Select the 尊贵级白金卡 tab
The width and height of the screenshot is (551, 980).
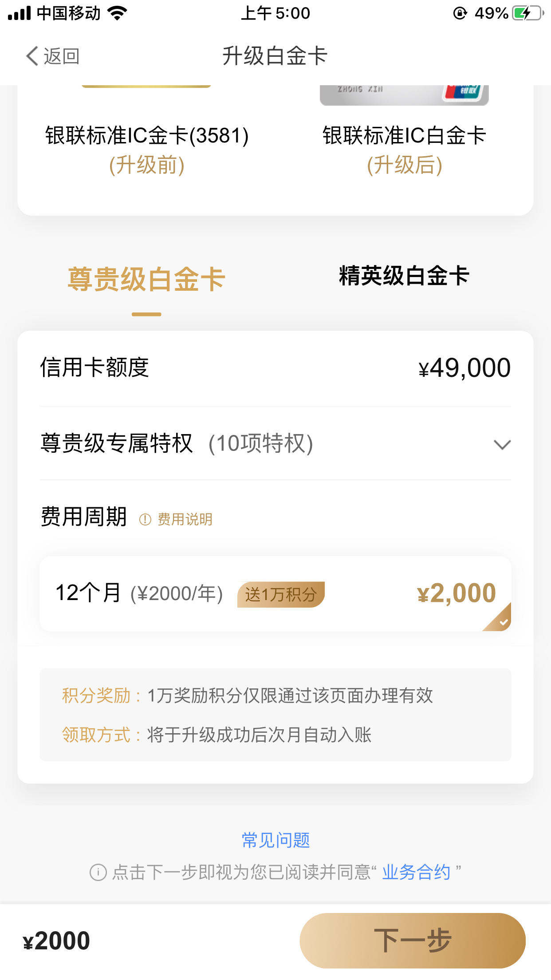coord(146,280)
